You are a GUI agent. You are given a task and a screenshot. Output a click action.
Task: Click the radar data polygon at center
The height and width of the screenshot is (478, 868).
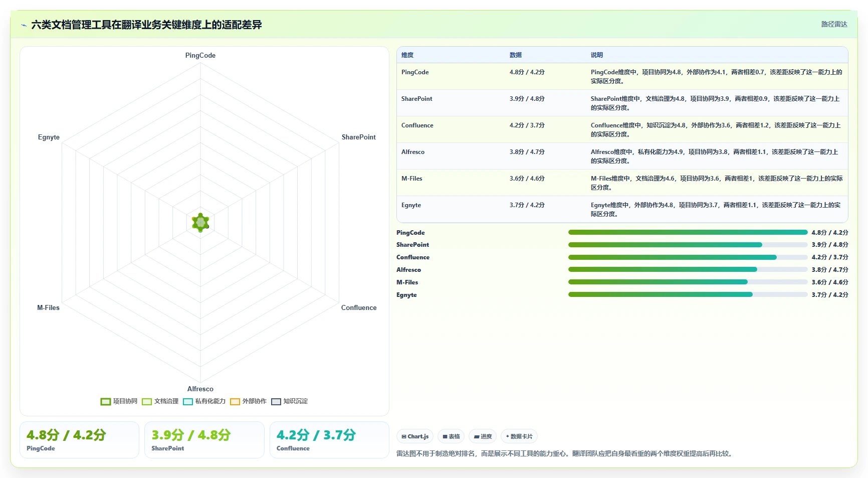point(200,222)
